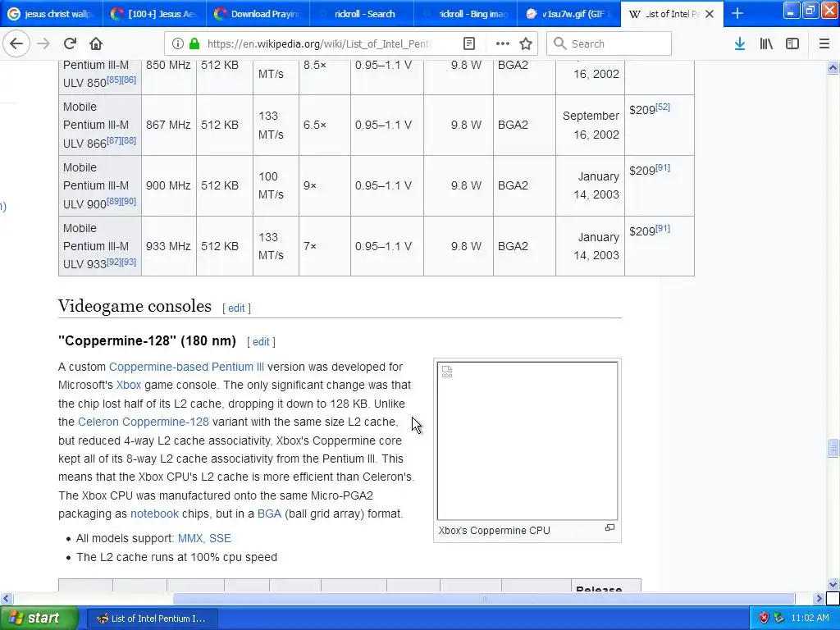Open the browser home page
Viewport: 840px width, 630px height.
click(96, 44)
